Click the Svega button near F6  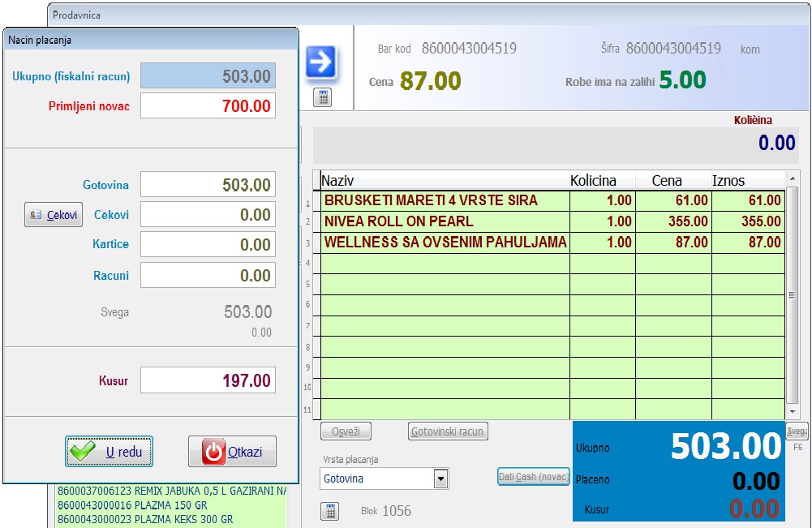(797, 431)
